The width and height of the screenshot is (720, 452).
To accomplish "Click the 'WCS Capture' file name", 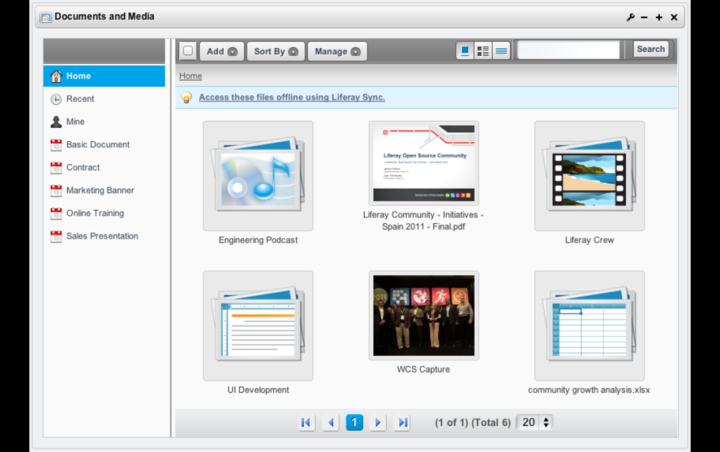I will (423, 369).
